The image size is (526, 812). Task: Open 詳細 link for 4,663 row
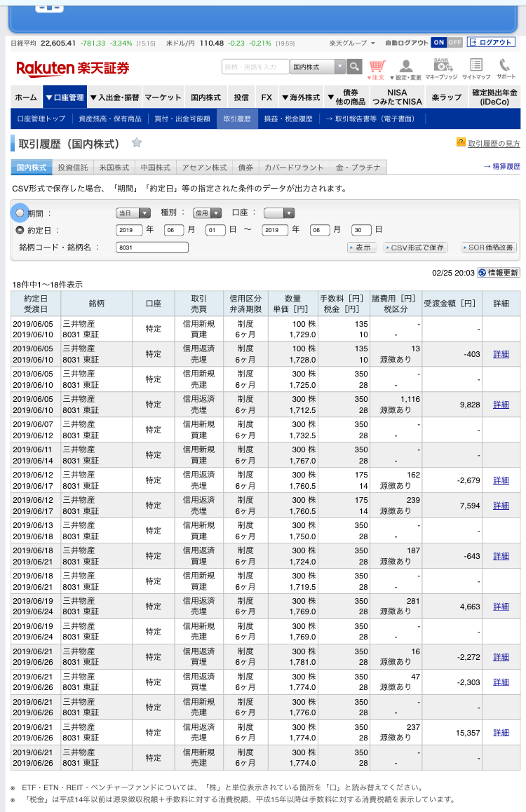point(501,607)
